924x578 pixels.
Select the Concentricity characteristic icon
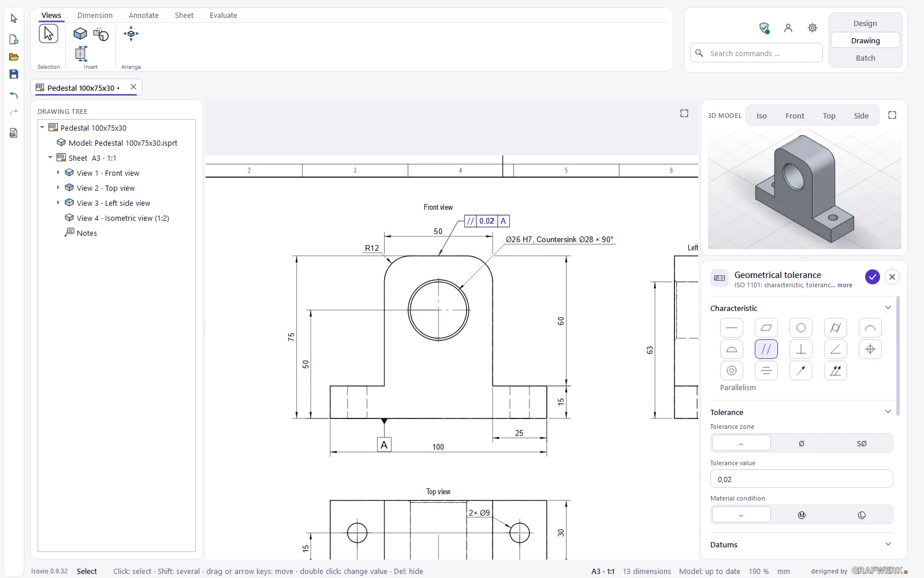point(732,370)
